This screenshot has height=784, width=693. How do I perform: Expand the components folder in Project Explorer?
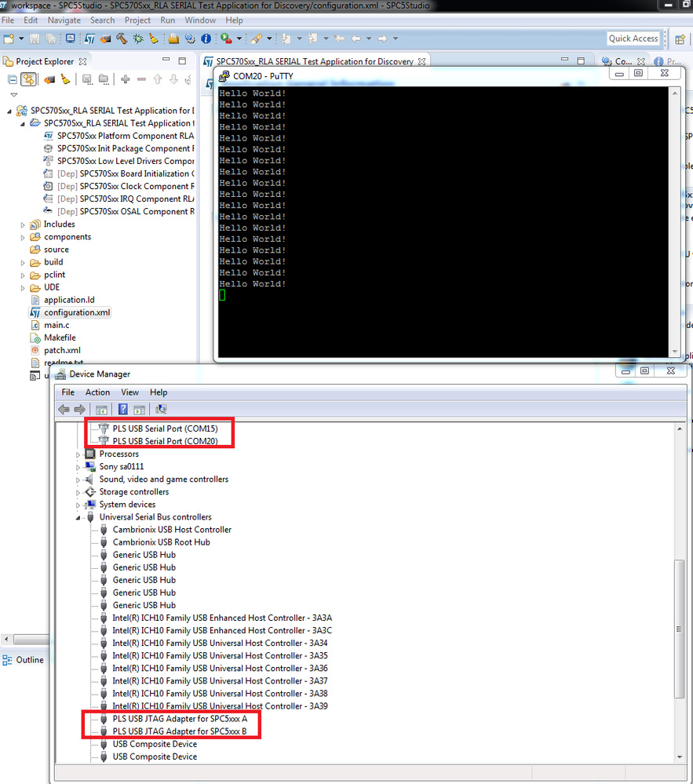(x=23, y=238)
